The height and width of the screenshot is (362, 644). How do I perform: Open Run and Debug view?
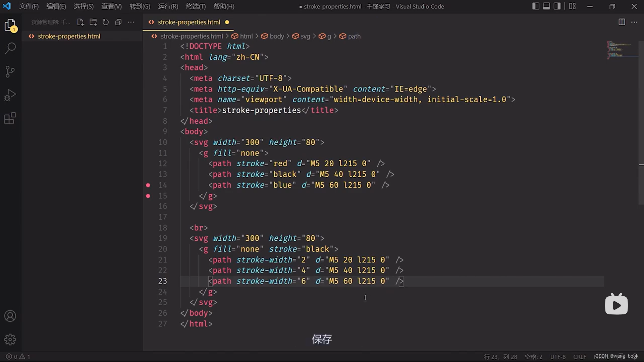click(x=10, y=95)
